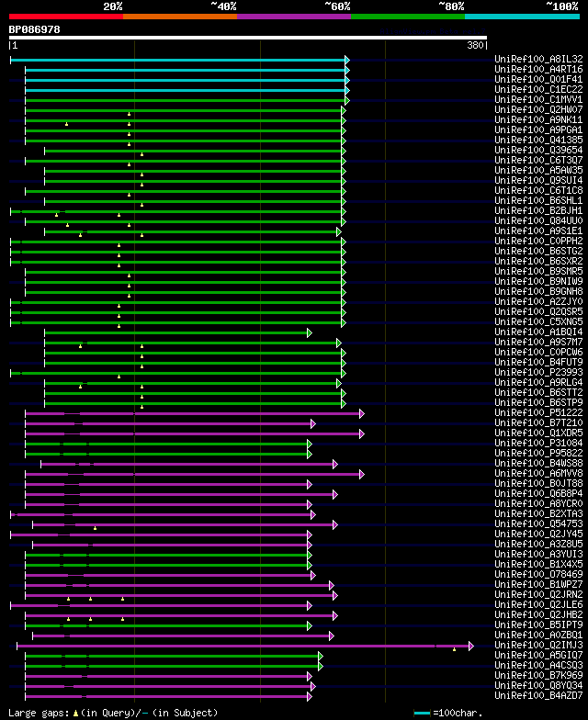Image resolution: width=588 pixels, height=720 pixels.
Task: Click the green ~80% identity color swatch
Action: pos(408,17)
